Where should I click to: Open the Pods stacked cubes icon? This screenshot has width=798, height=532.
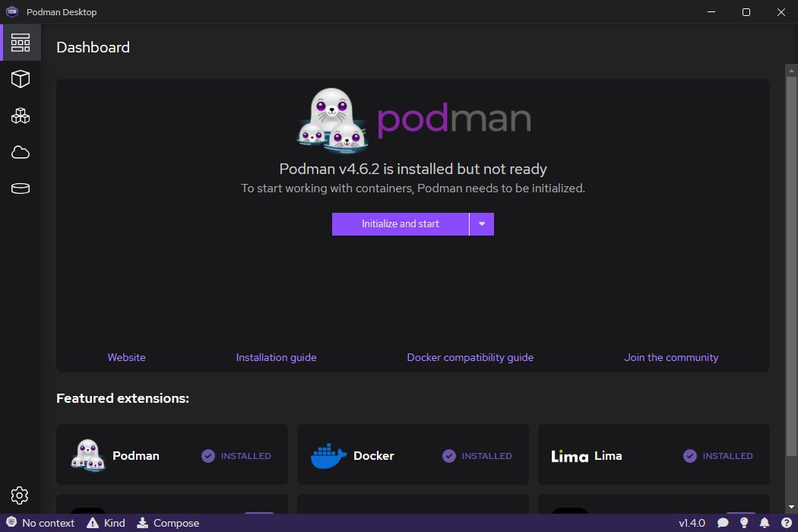point(21,116)
